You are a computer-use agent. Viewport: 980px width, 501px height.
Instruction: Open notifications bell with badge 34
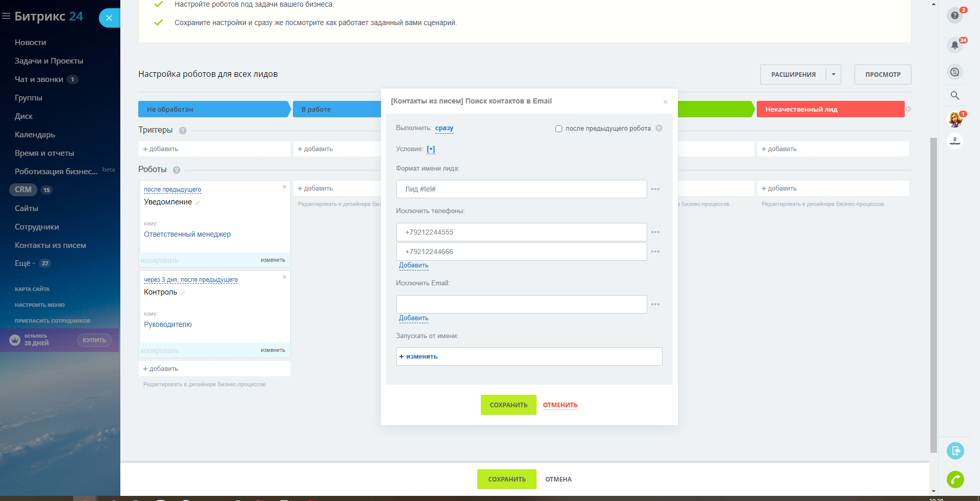pos(955,45)
